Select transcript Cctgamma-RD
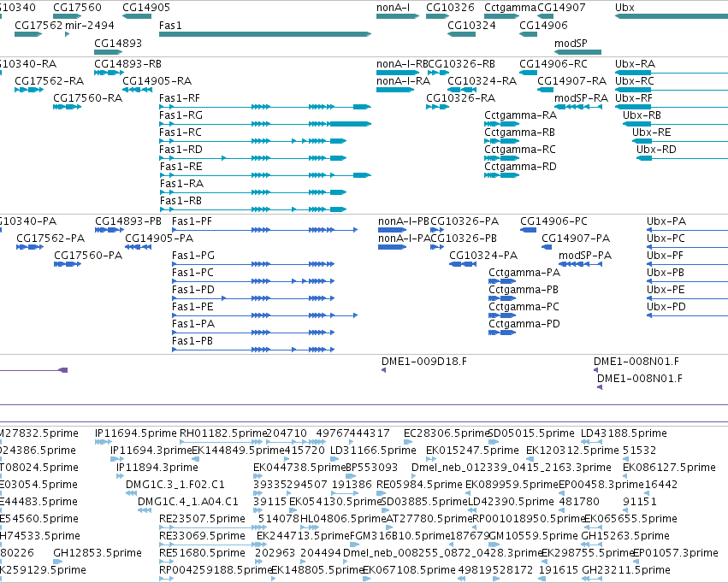This screenshot has width=728, height=583. pyautogui.click(x=502, y=175)
